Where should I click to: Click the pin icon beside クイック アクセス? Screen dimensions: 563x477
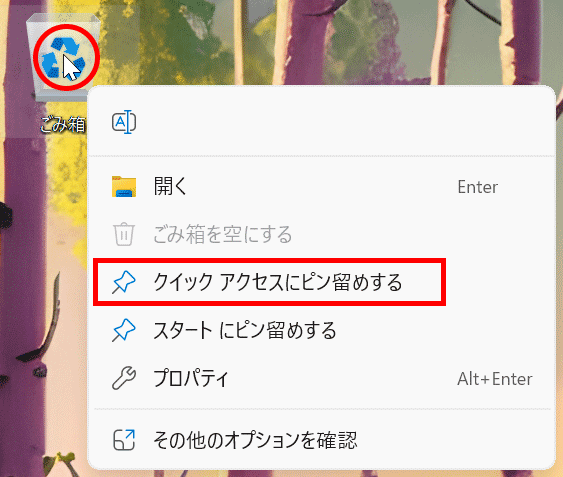point(124,282)
